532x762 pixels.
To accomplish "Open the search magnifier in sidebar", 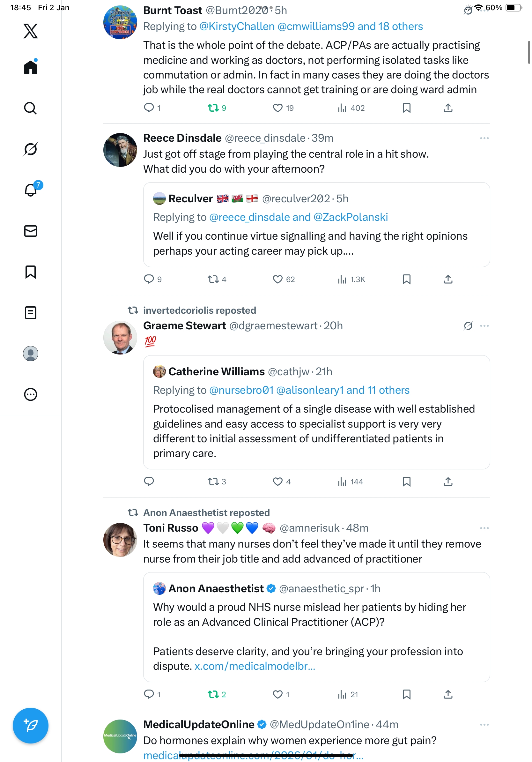I will coord(31,108).
